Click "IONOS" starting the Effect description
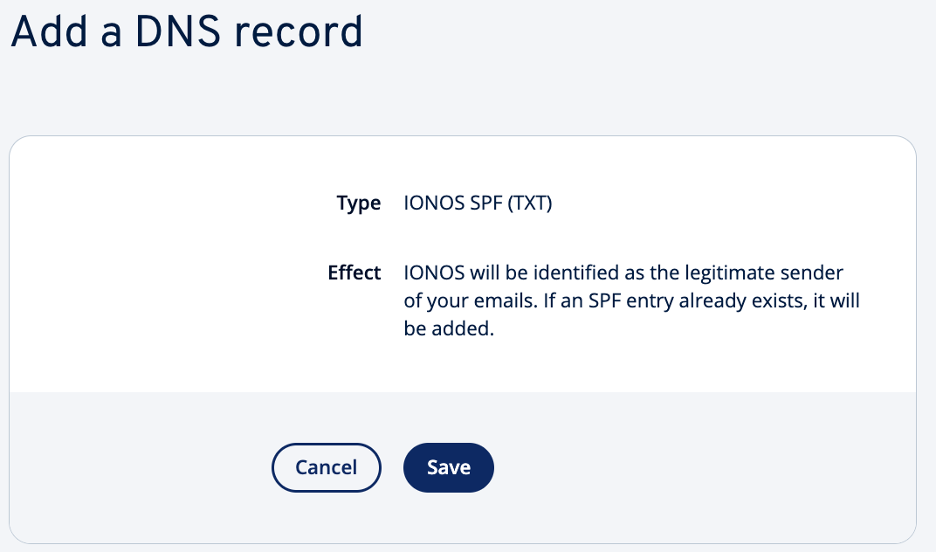Screen dimensions: 936x552 [x=432, y=273]
